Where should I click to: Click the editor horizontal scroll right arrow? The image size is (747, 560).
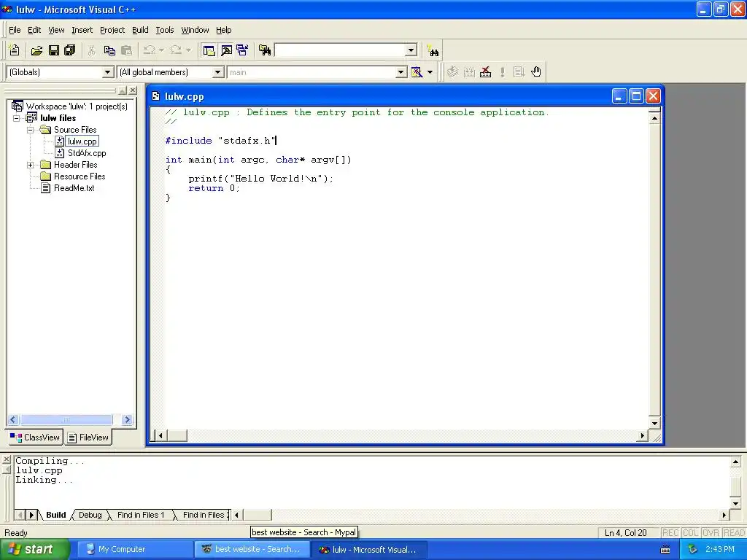click(642, 435)
